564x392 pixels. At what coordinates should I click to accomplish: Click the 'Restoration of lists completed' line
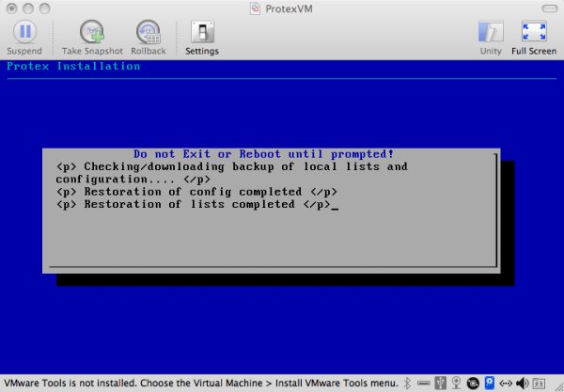coord(193,204)
